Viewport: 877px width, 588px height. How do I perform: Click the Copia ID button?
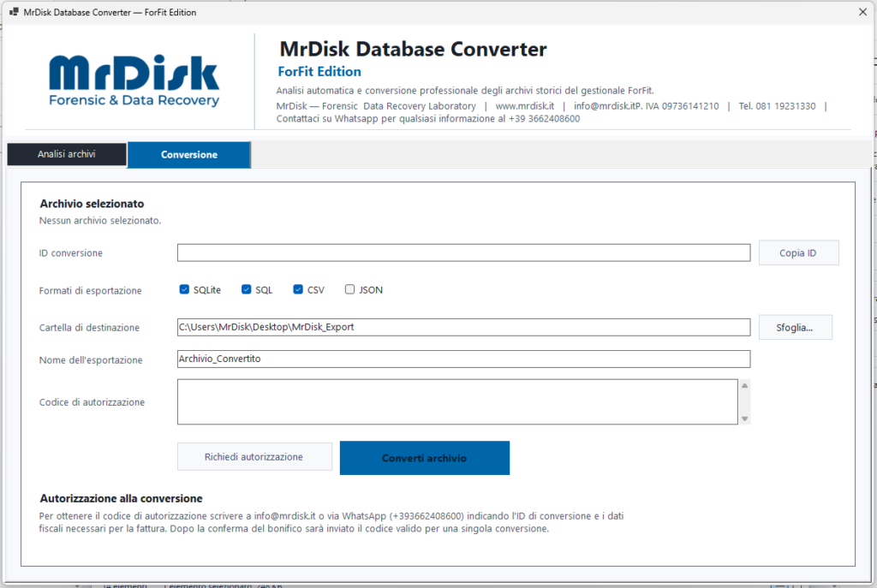point(798,252)
